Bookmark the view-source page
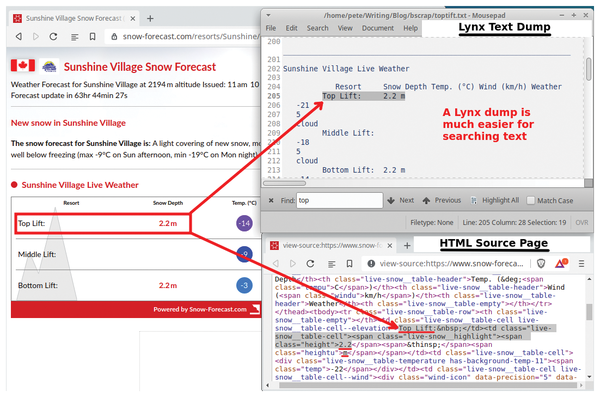The width and height of the screenshot is (600, 397). coord(349,264)
